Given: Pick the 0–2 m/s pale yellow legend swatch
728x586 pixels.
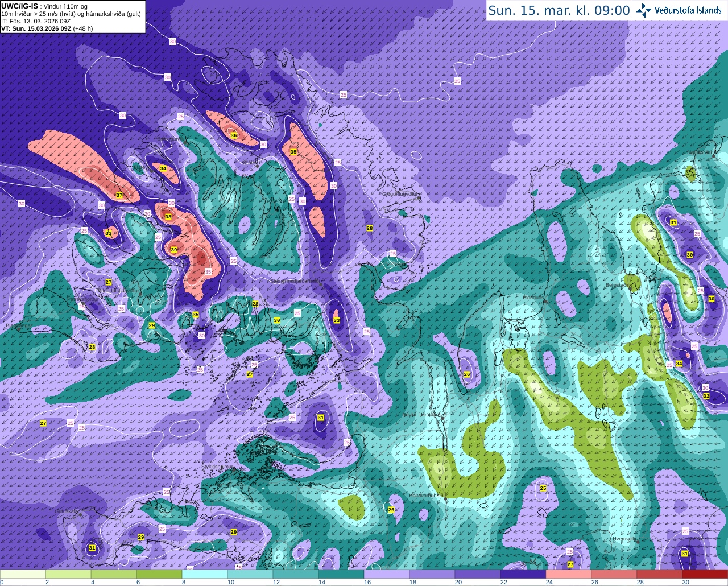Looking at the screenshot, I should coord(23,574).
